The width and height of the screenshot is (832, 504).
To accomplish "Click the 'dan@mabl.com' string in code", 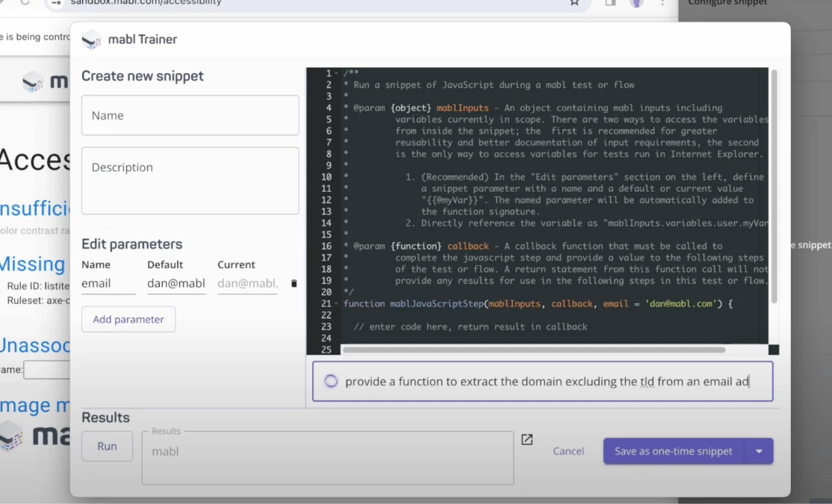I will pos(680,304).
